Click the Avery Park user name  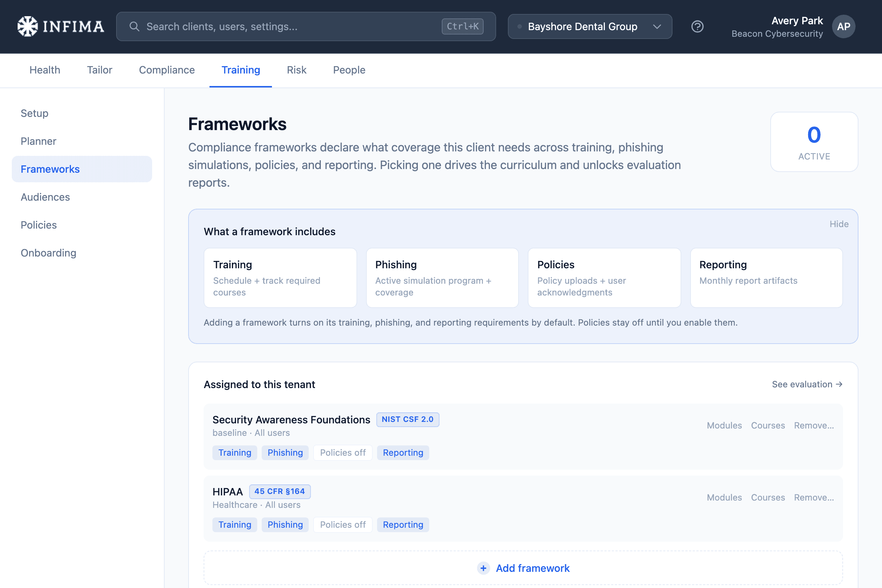[797, 21]
